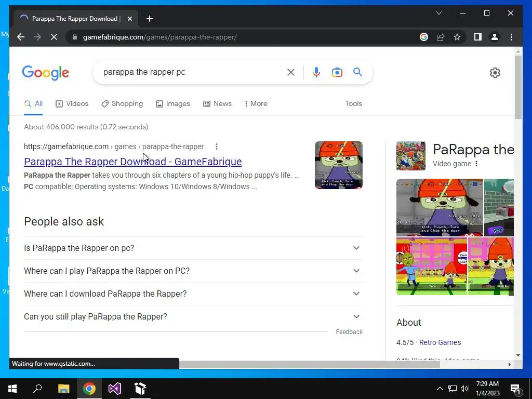Switch to the Images tab

click(173, 104)
